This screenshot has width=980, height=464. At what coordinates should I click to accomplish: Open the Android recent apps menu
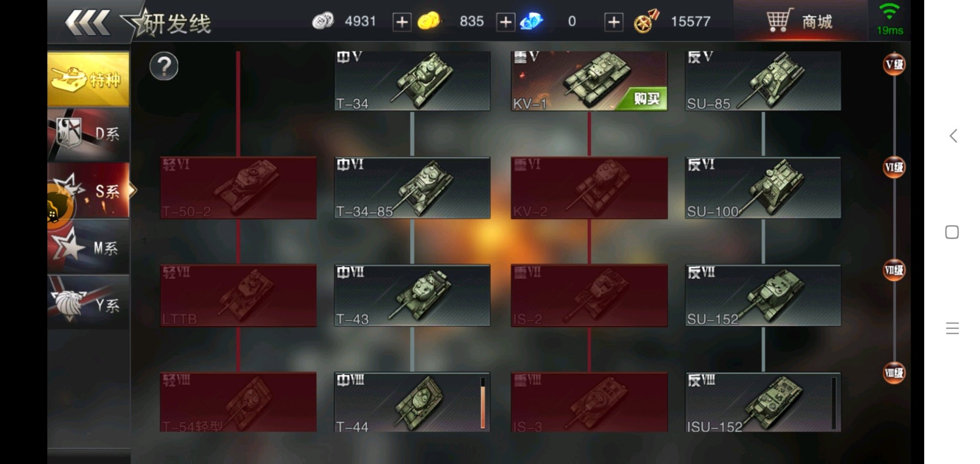pyautogui.click(x=952, y=328)
